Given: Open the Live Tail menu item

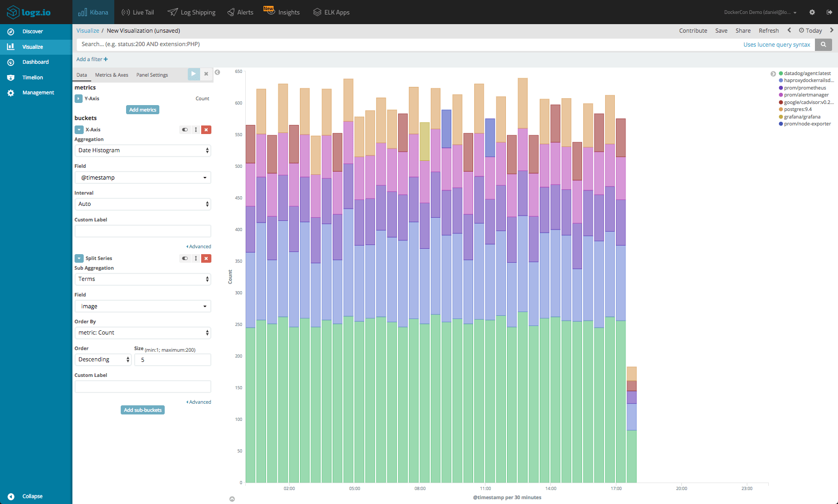Looking at the screenshot, I should click(x=137, y=12).
